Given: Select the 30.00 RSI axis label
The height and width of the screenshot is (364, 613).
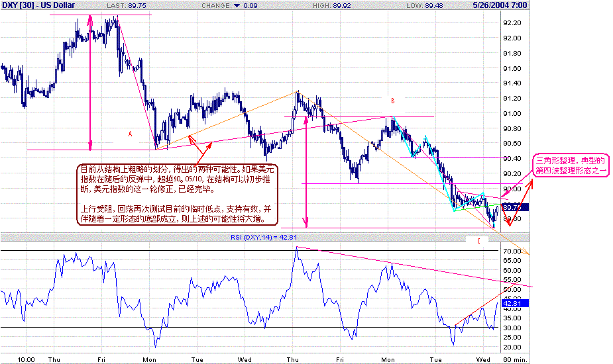Looking at the screenshot, I should [512, 328].
